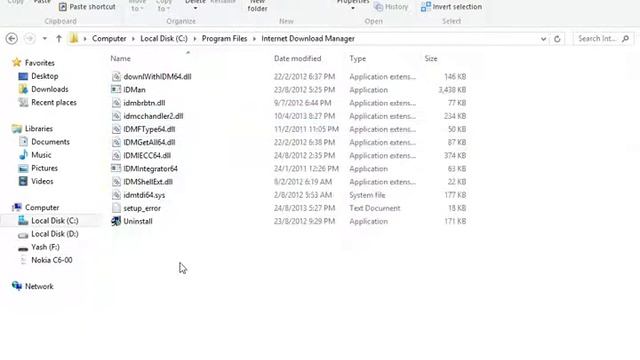This screenshot has width=640, height=360.
Task: Expand breadcrumb arrow after Program Files
Action: pos(254,39)
